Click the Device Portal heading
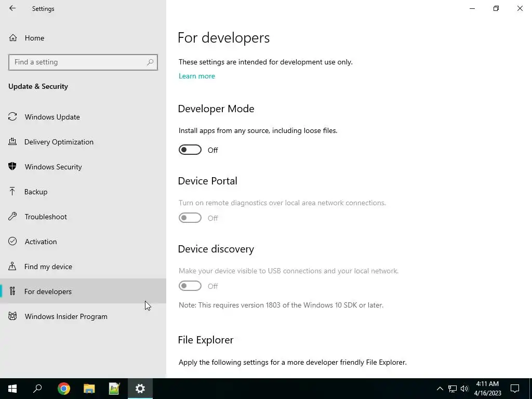Image resolution: width=532 pixels, height=399 pixels. (208, 181)
